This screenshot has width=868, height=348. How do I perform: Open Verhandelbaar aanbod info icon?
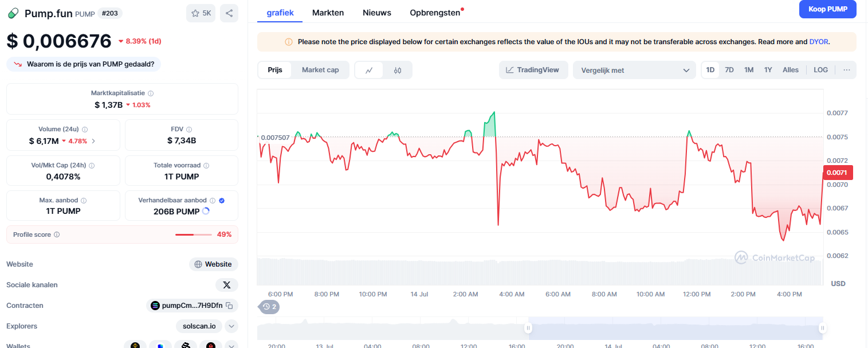click(213, 201)
